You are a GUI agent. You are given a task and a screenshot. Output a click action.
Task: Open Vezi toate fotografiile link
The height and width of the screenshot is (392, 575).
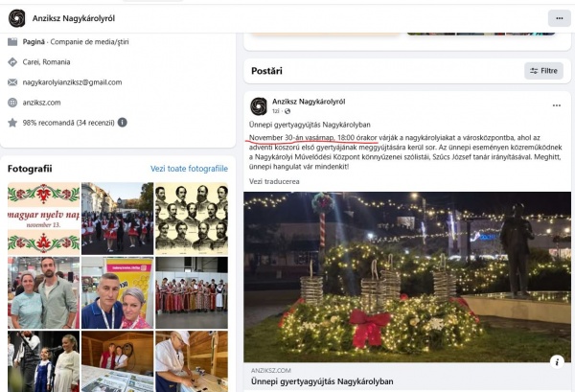click(189, 169)
